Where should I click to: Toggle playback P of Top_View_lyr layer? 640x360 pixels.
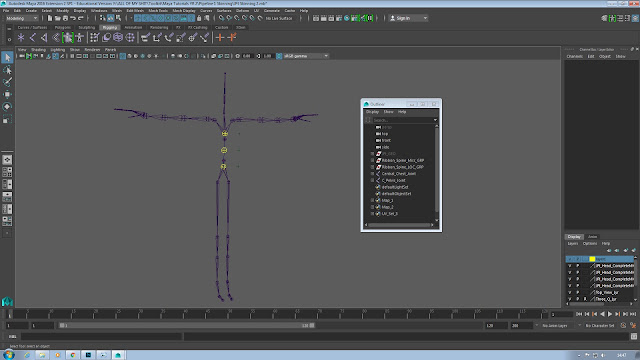click(578, 292)
